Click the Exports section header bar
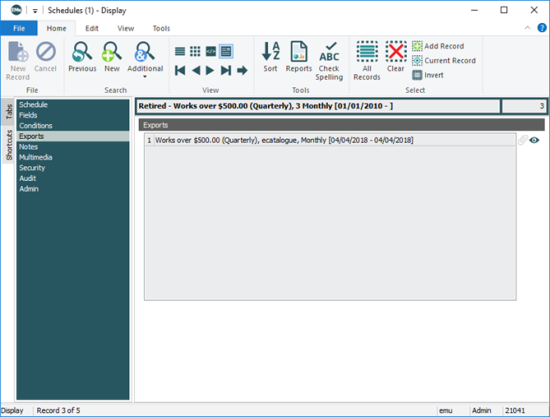Image resolution: width=550 pixels, height=417 pixels. (342, 125)
